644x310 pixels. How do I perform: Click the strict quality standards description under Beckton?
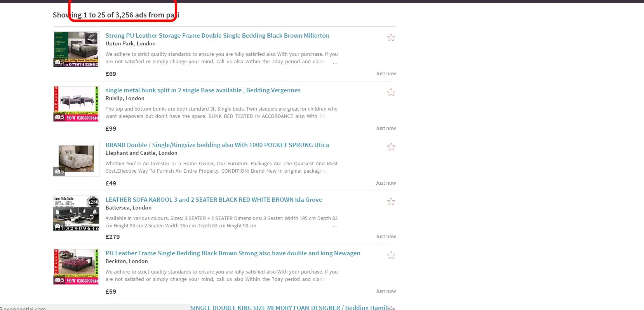[222, 275]
